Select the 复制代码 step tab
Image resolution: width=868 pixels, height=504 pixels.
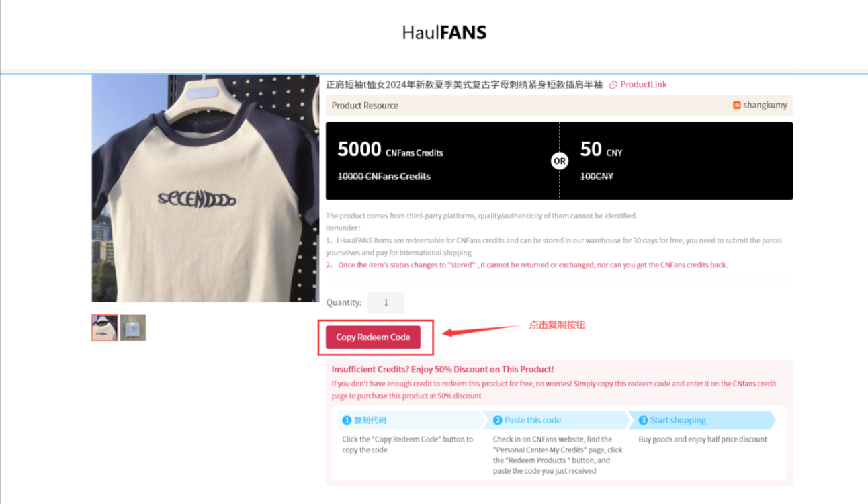point(410,420)
